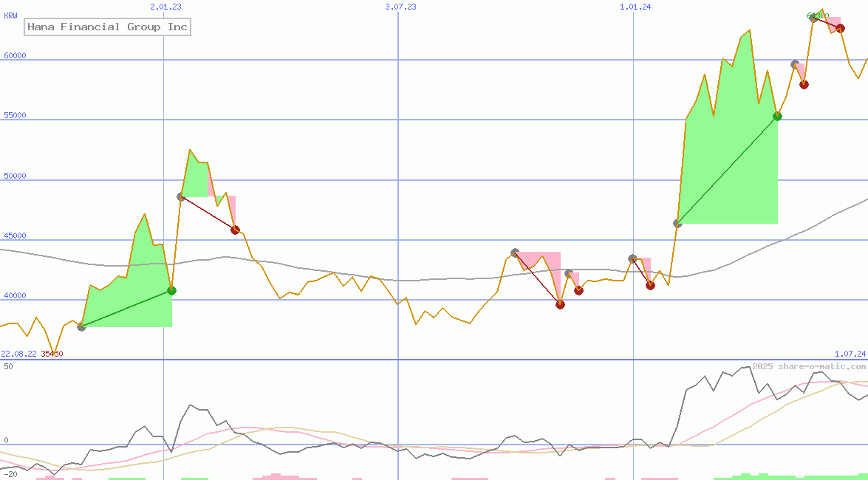
Task: Select the 1.01.24 date label
Action: tap(635, 7)
